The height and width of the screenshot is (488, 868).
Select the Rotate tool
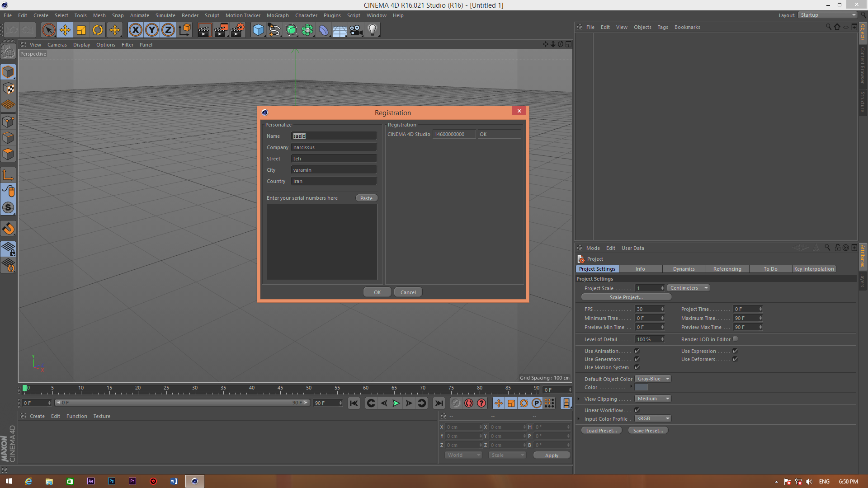pos(98,30)
